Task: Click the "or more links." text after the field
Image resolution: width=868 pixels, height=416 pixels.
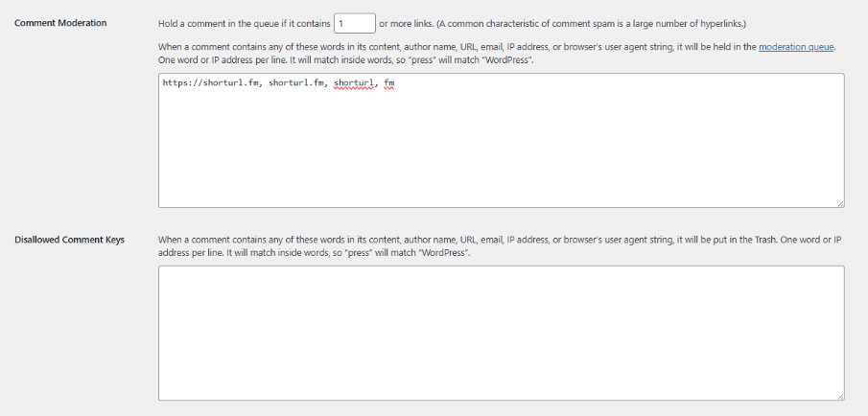Action: [x=405, y=22]
